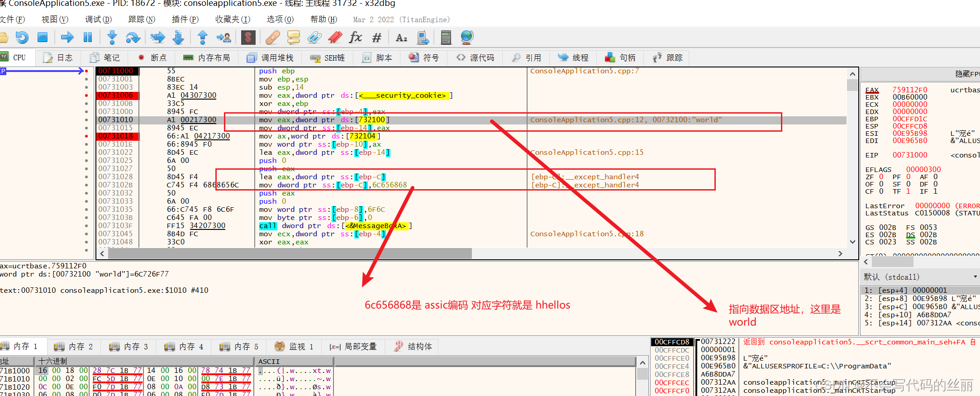This screenshot has height=396, width=980.
Task: Open the 选项 menu
Action: pos(280,19)
